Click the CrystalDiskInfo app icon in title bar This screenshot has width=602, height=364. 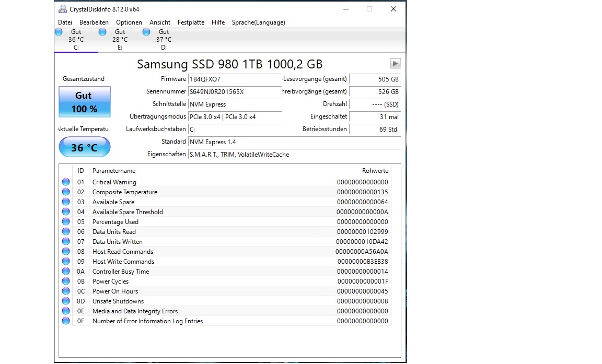click(63, 9)
